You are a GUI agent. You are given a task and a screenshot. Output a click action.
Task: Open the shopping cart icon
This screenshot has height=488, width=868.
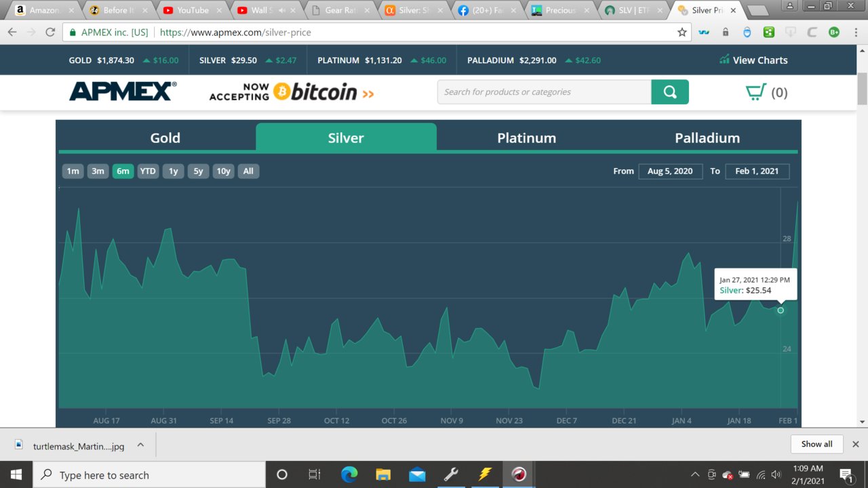click(755, 92)
